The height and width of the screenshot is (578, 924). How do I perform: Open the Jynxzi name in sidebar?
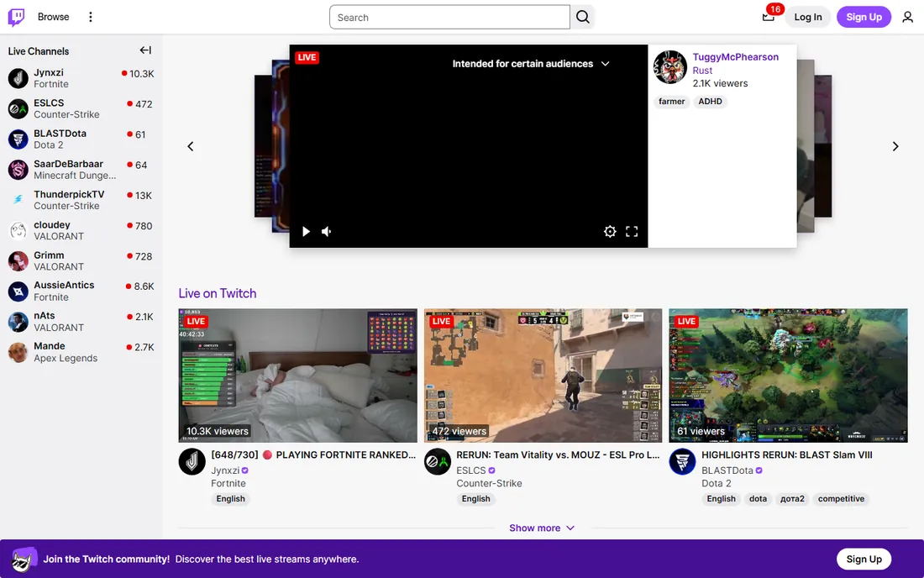(x=49, y=72)
